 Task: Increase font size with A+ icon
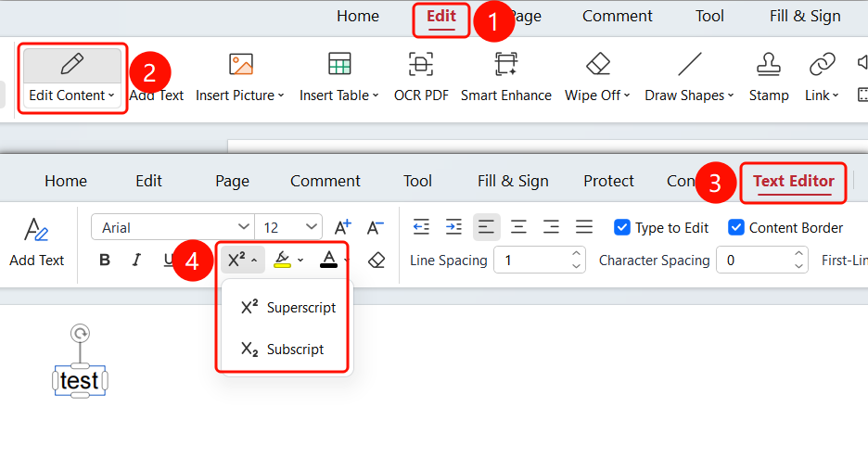[343, 227]
